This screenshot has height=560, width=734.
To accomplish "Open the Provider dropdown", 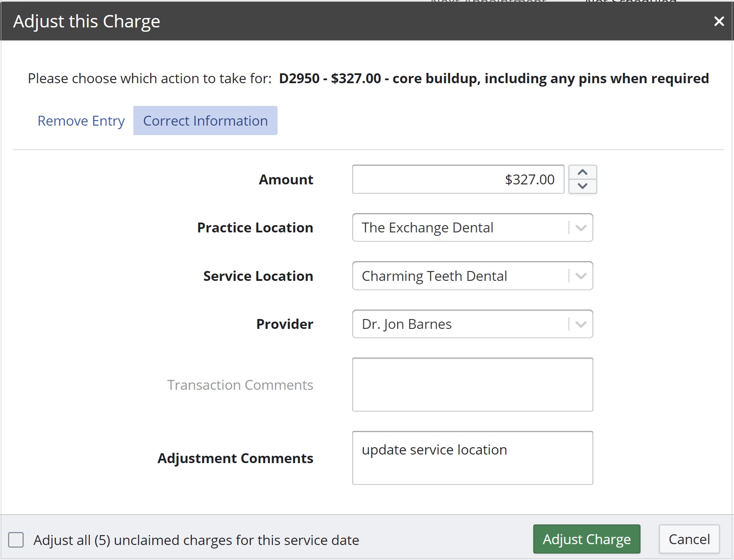I will pos(473,324).
